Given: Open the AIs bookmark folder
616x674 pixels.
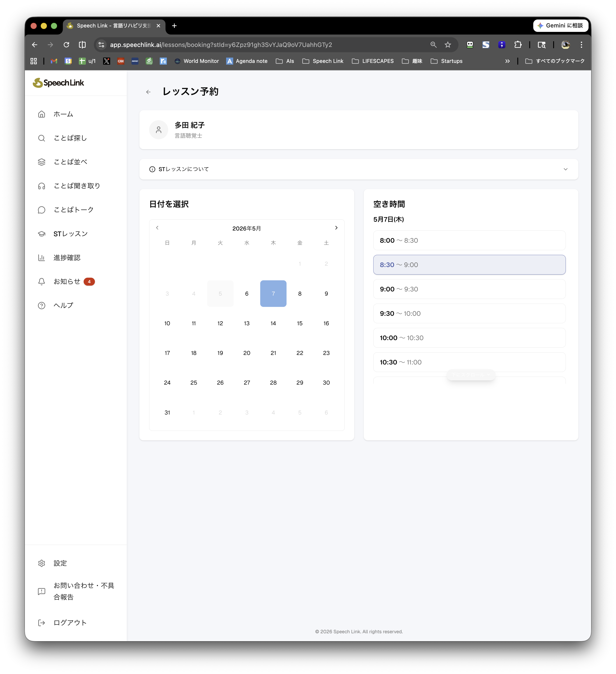Looking at the screenshot, I should coord(285,61).
